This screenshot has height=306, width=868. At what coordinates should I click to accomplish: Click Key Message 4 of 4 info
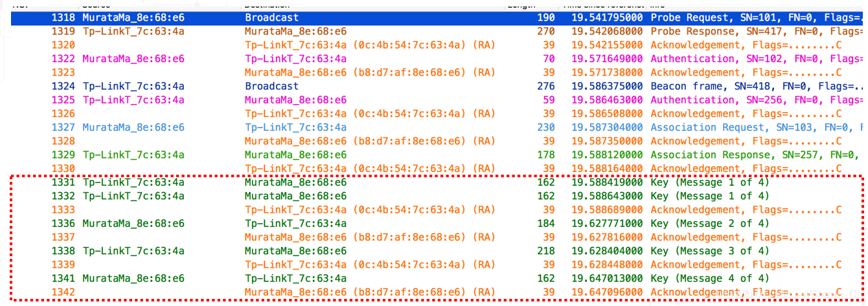710,278
